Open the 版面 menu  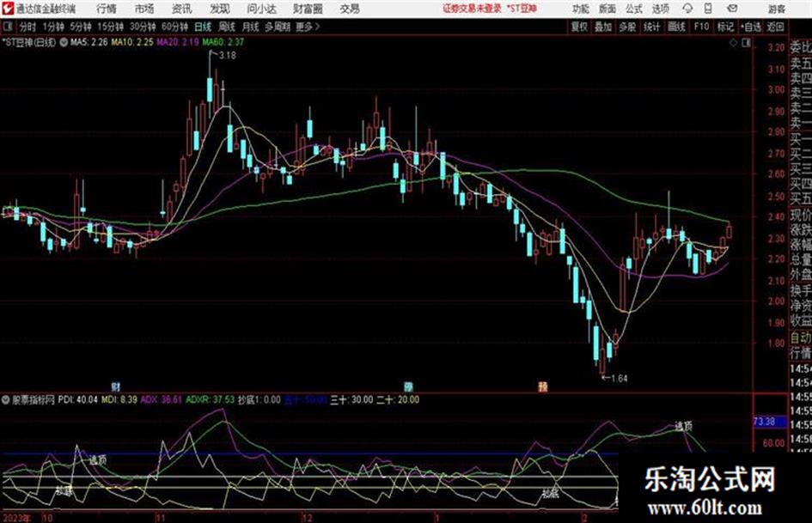(607, 9)
